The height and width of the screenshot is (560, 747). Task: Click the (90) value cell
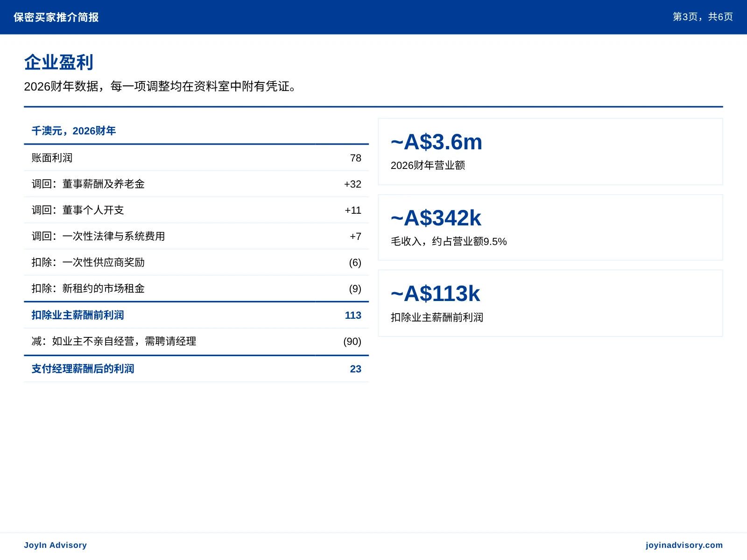pos(352,342)
